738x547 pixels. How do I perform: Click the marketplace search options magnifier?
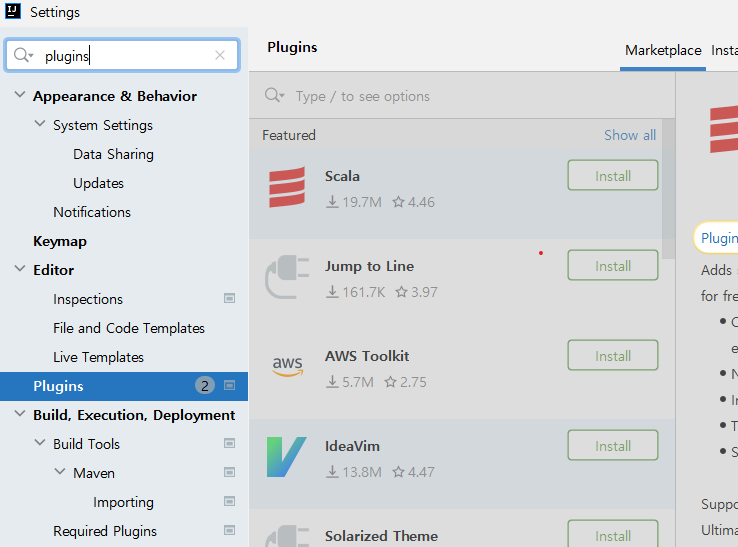(x=274, y=96)
